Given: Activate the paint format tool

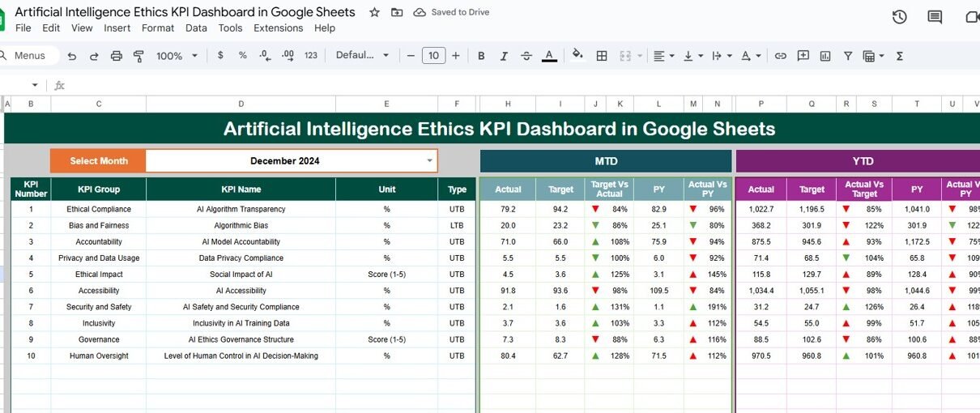Looking at the screenshot, I should [x=138, y=56].
